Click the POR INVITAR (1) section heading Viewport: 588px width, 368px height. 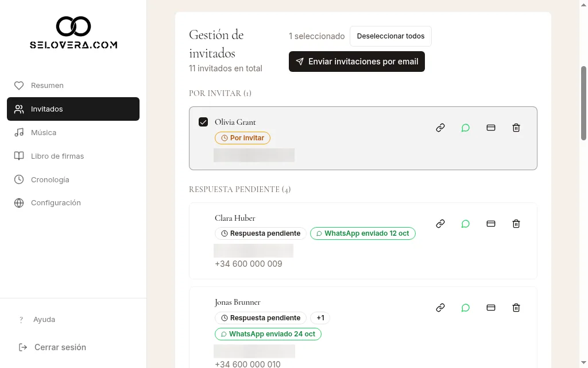click(220, 93)
